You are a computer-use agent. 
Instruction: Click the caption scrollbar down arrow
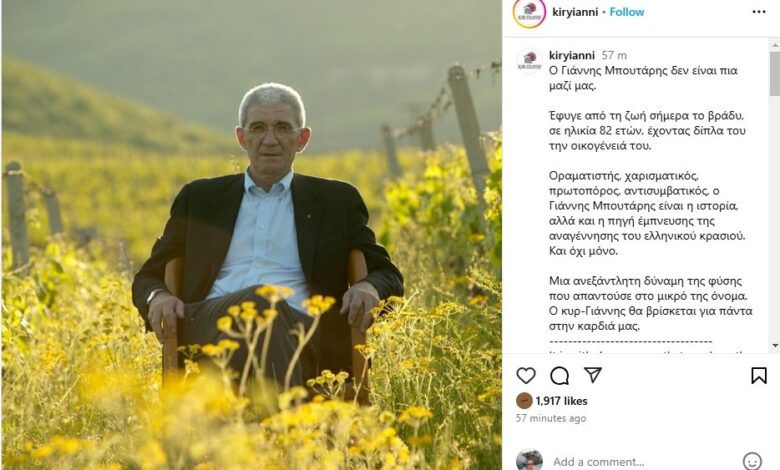tap(775, 345)
